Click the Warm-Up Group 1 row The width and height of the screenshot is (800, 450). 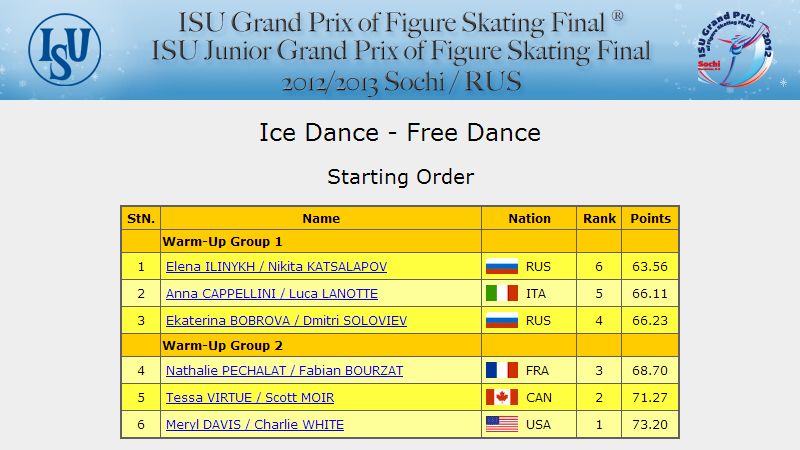point(400,241)
